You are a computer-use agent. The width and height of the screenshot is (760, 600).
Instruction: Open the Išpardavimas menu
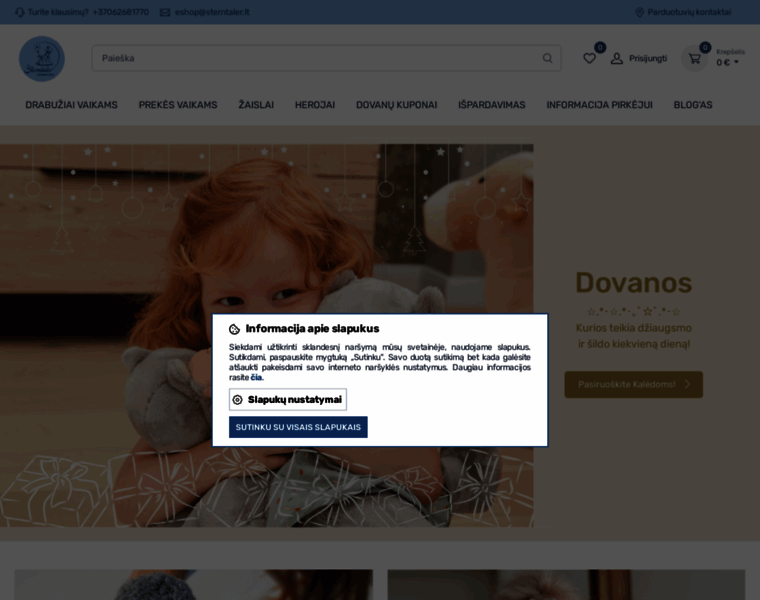coord(491,105)
